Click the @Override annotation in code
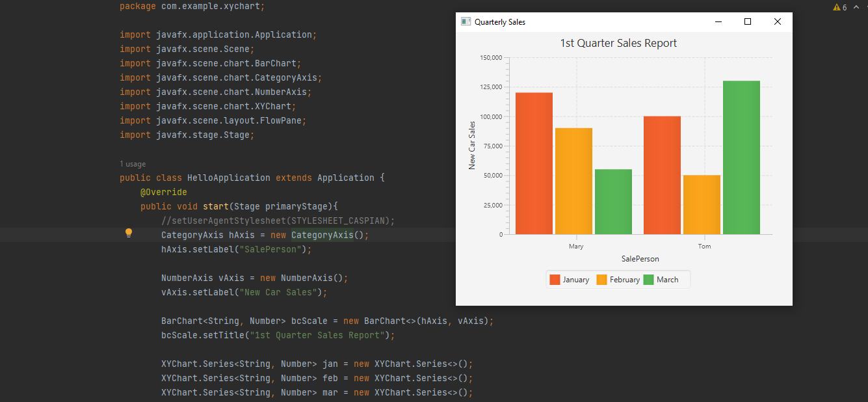This screenshot has height=402, width=868. [164, 192]
